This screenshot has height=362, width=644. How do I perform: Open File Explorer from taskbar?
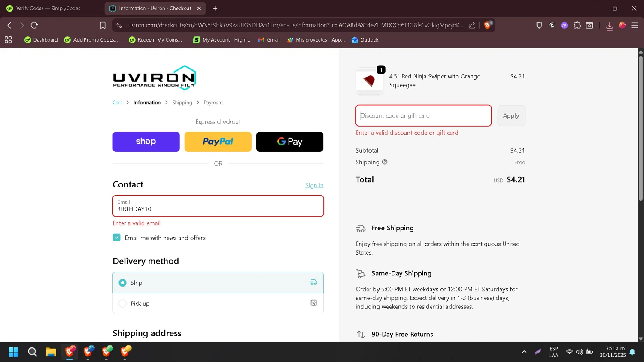pos(51,352)
